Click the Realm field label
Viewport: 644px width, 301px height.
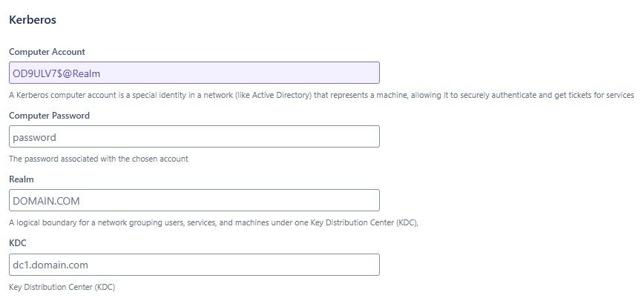point(22,179)
